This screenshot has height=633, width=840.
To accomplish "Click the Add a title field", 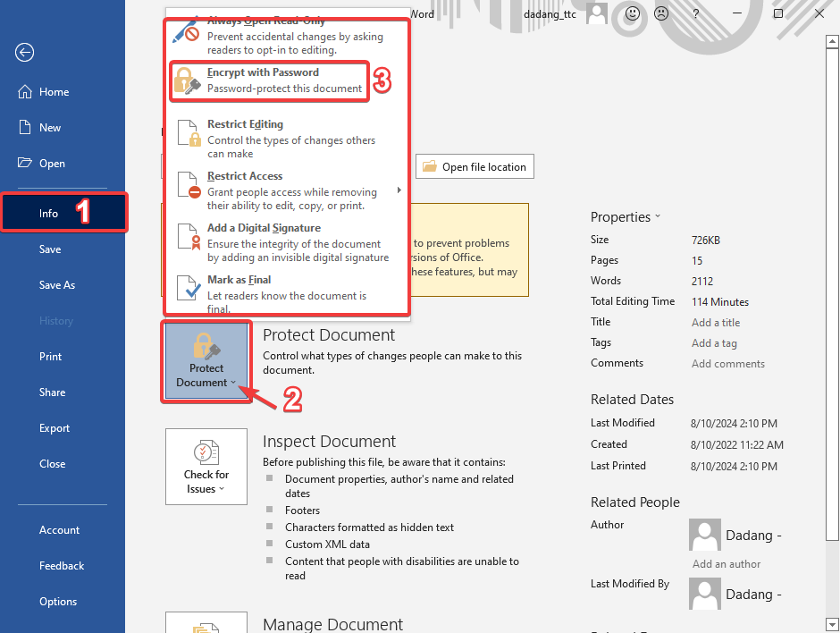I will click(716, 323).
